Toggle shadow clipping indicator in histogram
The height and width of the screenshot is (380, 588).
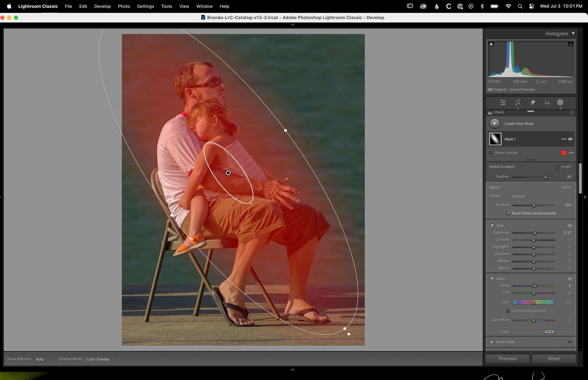tap(491, 44)
